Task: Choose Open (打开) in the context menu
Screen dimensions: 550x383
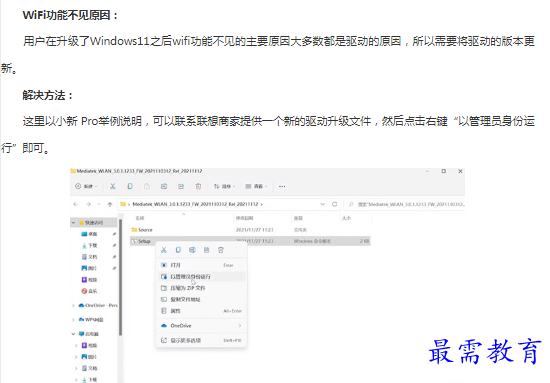Action: pos(201,265)
